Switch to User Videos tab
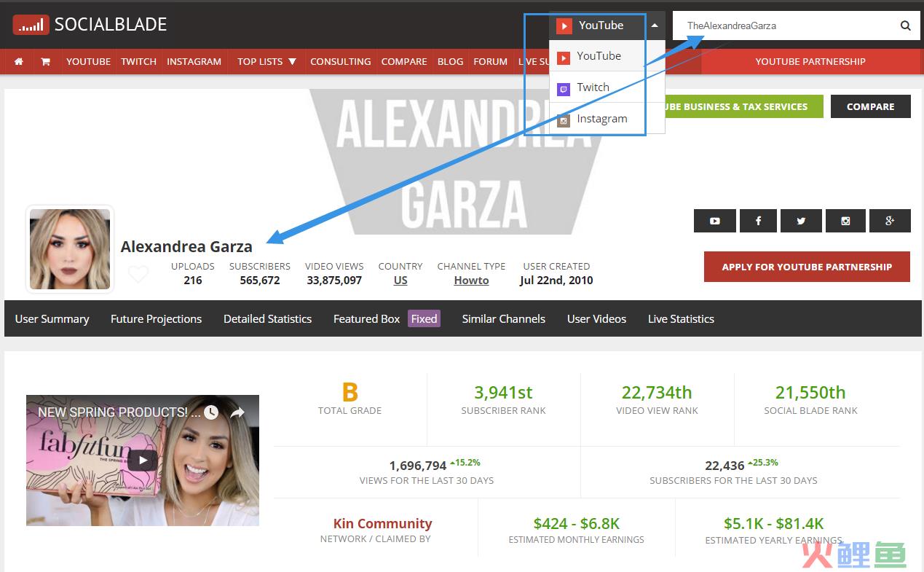 click(596, 318)
